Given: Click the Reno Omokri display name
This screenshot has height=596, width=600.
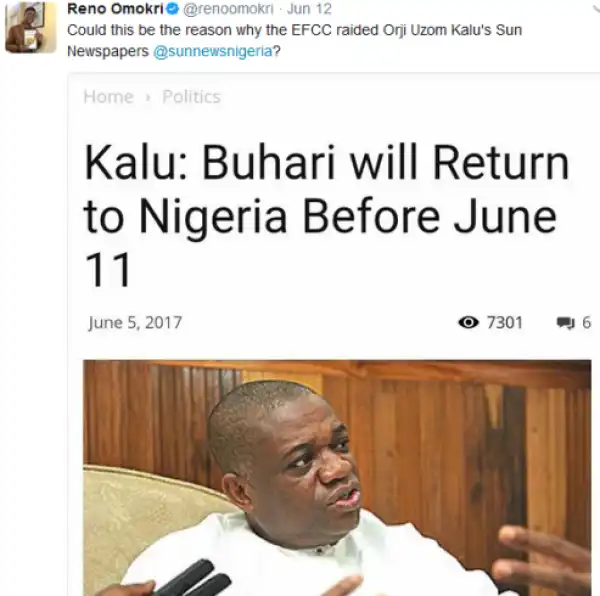Looking at the screenshot, I should pos(115,9).
